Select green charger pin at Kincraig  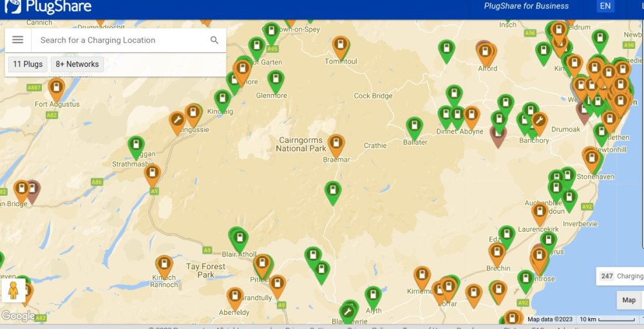pyautogui.click(x=222, y=100)
